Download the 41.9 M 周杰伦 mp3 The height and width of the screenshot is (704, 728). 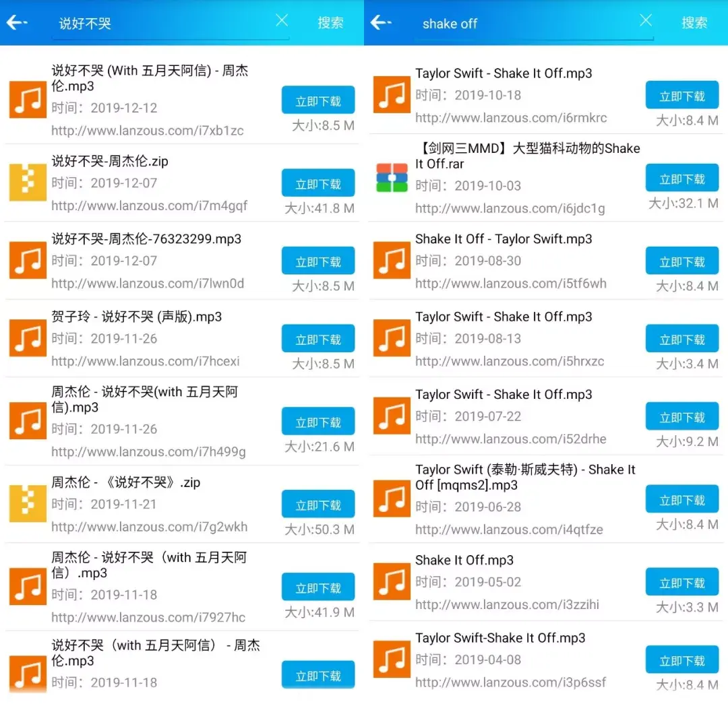click(x=318, y=587)
